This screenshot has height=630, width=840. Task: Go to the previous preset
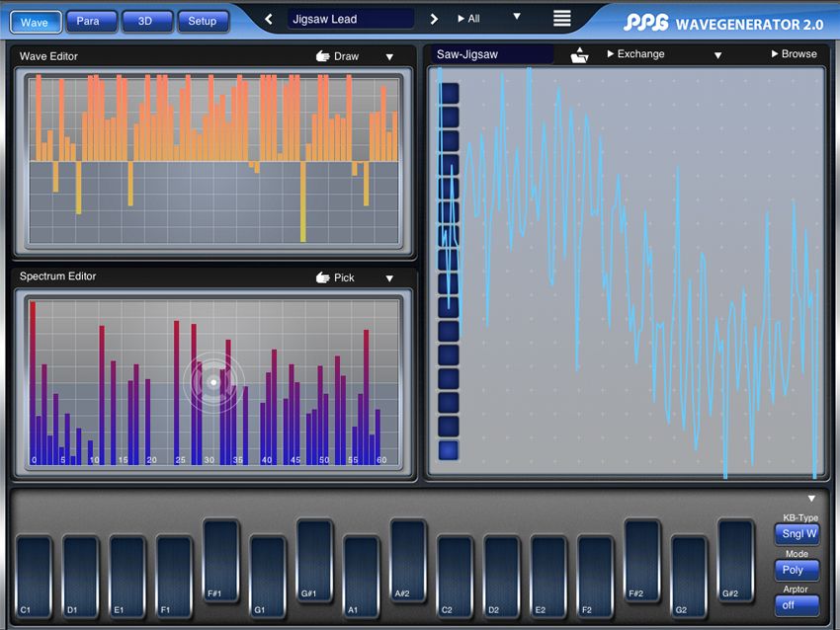(x=269, y=20)
